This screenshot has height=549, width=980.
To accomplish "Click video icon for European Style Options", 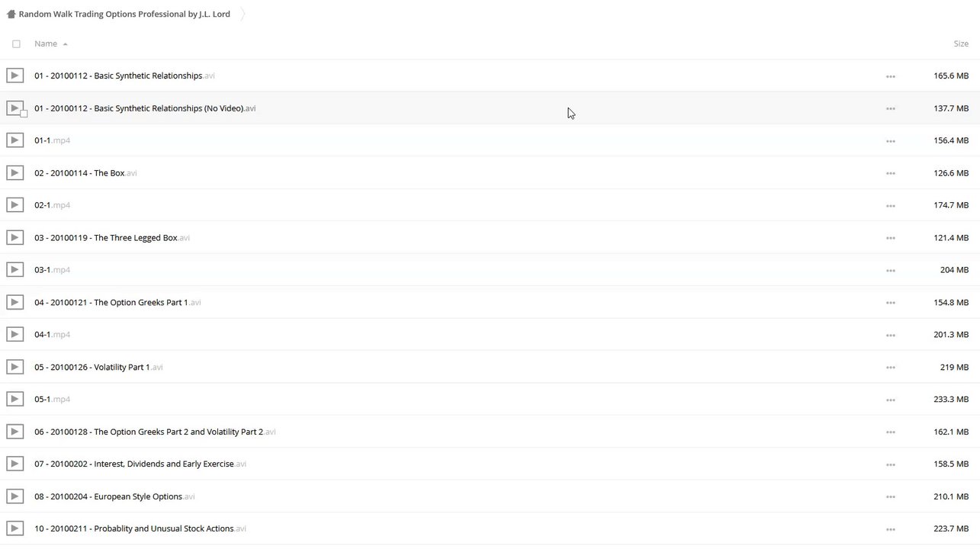I will (x=14, y=496).
